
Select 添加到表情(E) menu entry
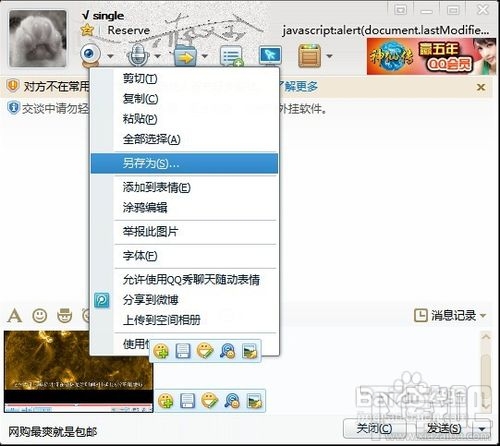coord(184,187)
